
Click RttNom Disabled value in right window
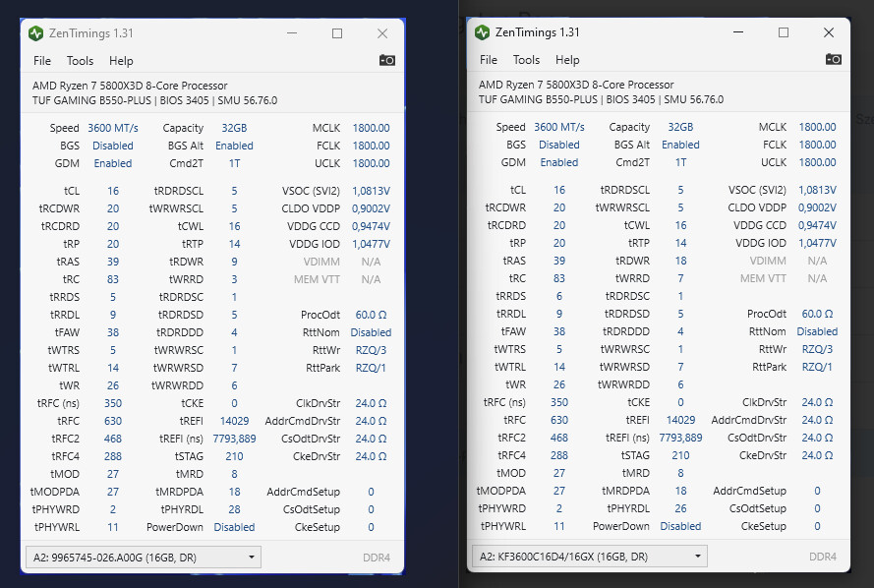click(x=817, y=331)
